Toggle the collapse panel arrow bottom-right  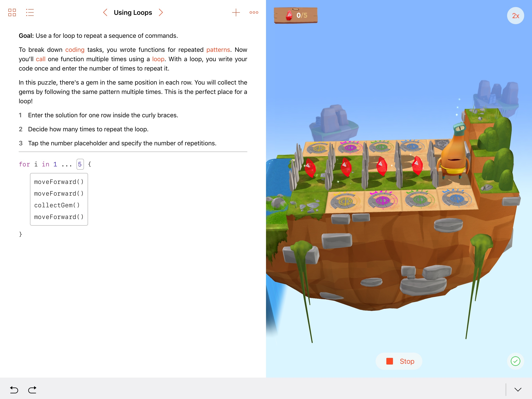pos(518,389)
